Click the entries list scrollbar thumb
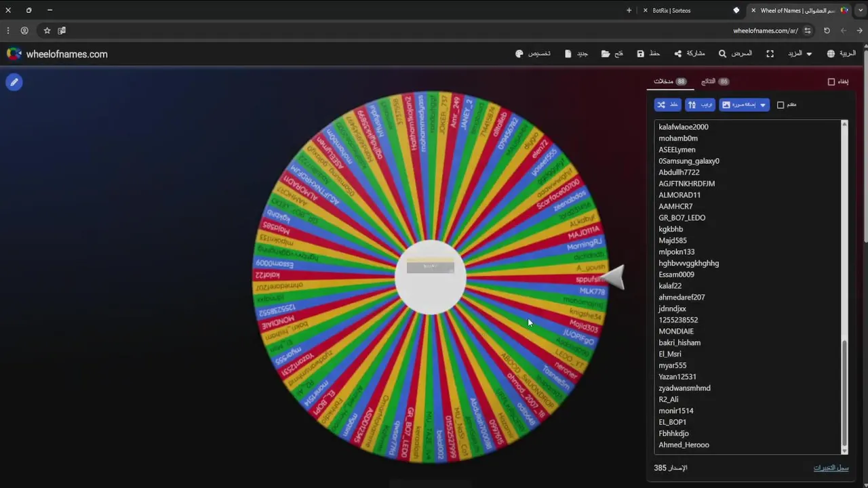The width and height of the screenshot is (868, 488). (844, 392)
